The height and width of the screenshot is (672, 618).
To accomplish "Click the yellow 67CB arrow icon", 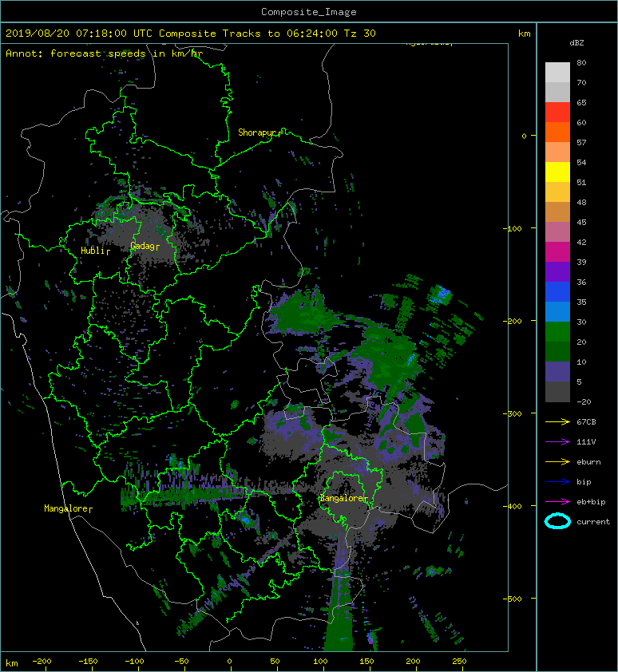I will pos(557,421).
